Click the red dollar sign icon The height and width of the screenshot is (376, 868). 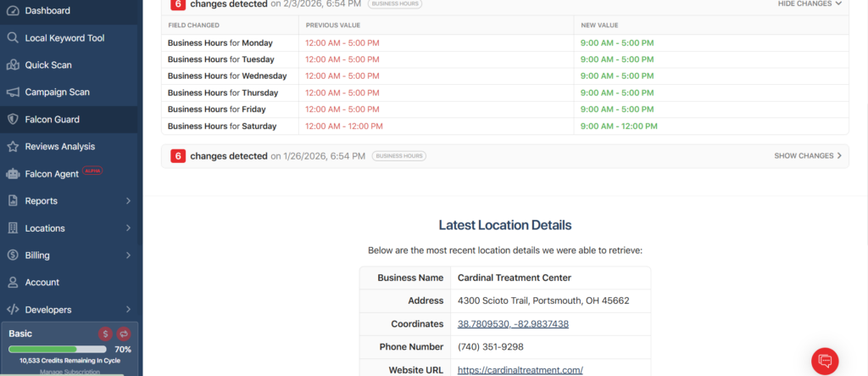click(x=105, y=334)
